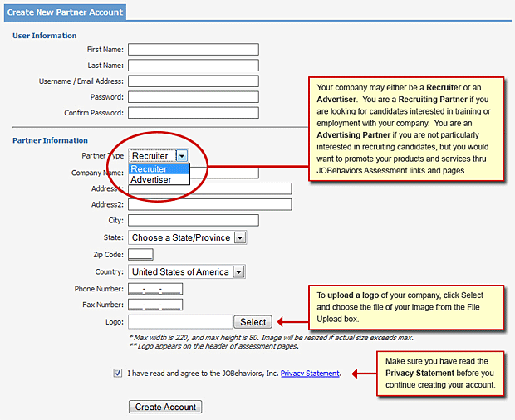Viewport: 515px width, 420px height.
Task: Click the Create Account button
Action: pos(165,407)
